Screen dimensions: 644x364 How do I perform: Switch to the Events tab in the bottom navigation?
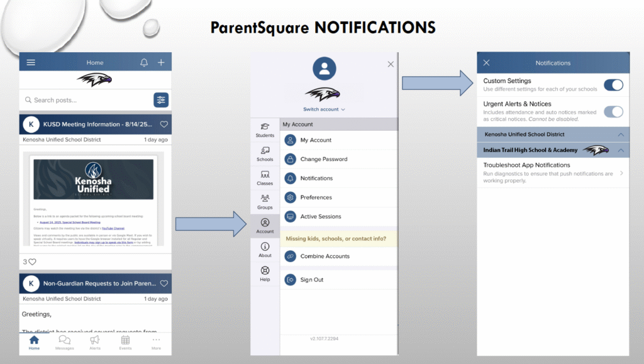pyautogui.click(x=125, y=343)
